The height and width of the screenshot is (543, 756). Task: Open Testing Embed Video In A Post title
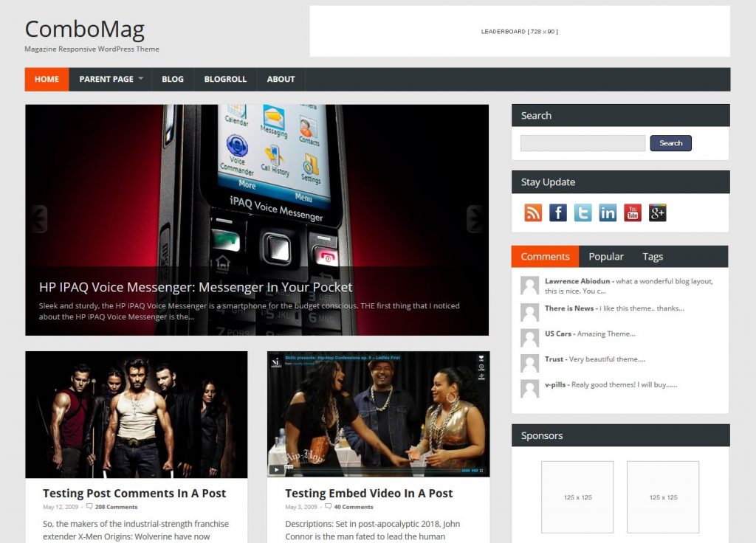[x=369, y=494]
